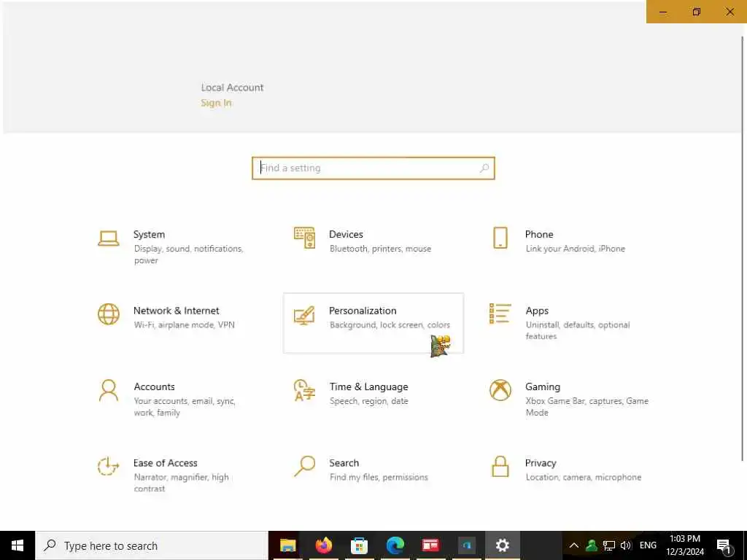Open Search settings magnifier icon
The image size is (747, 560).
click(x=304, y=466)
